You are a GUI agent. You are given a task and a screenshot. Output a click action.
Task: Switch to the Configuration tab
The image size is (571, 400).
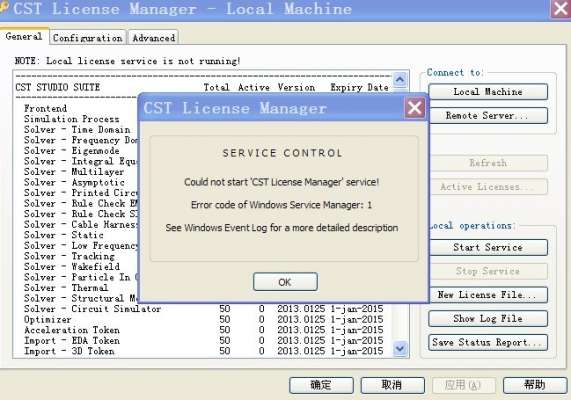click(x=88, y=38)
